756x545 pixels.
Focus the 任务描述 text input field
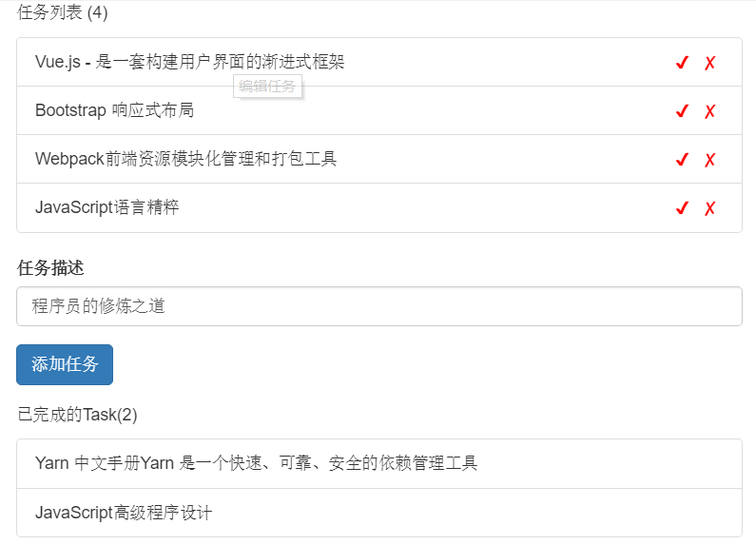pyautogui.click(x=378, y=306)
